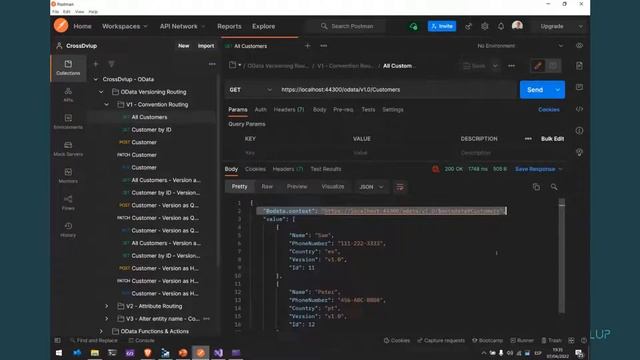Copy the response body with the copy icon
Screen dimensions: 640x360
(536, 187)
